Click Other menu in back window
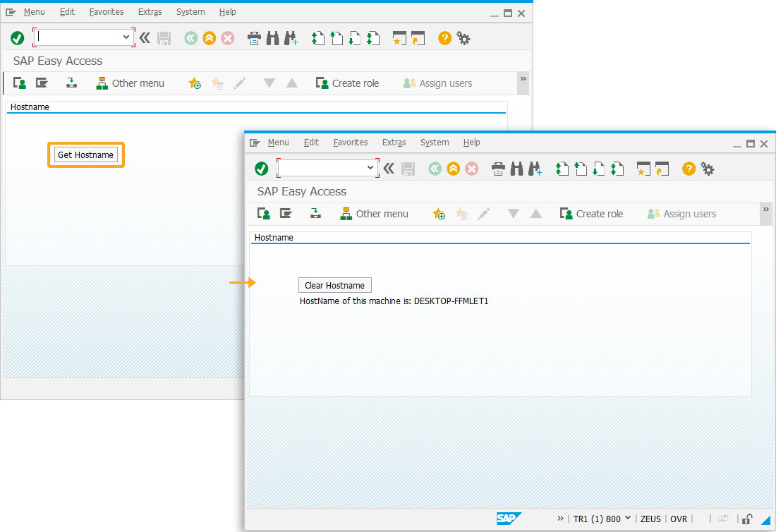The image size is (776, 532). click(x=130, y=83)
